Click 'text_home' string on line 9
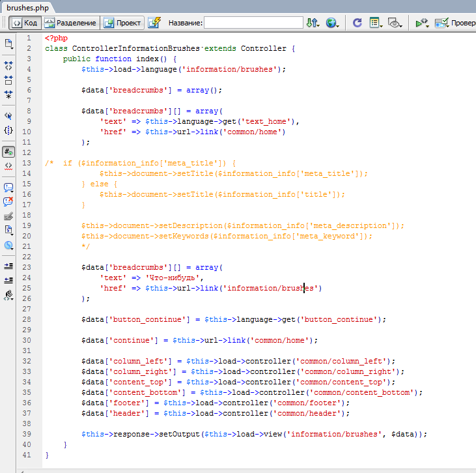Screen dimensions: 476x473 266,122
